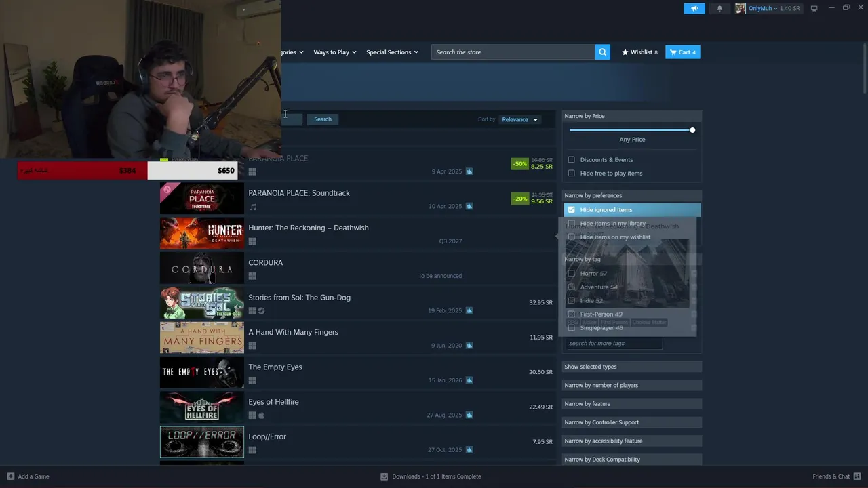Image resolution: width=868 pixels, height=488 pixels.
Task: Click Windows icon under Loop//Error
Action: pyautogui.click(x=252, y=450)
